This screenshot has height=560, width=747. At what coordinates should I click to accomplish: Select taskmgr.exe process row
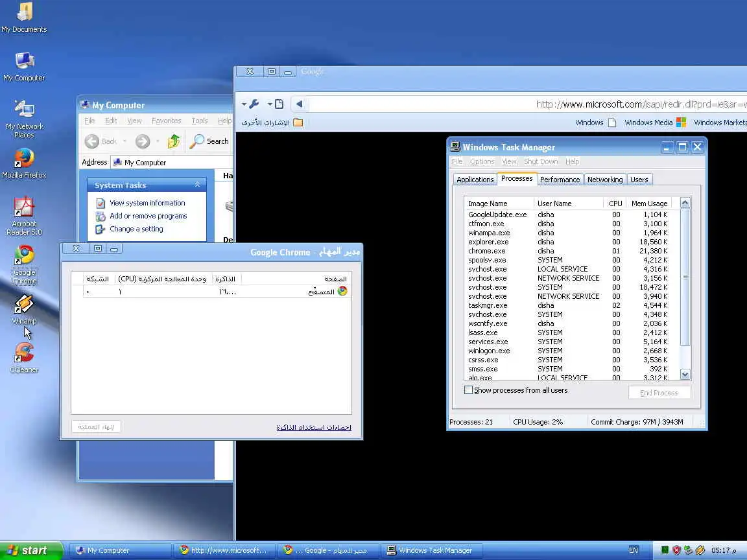568,305
